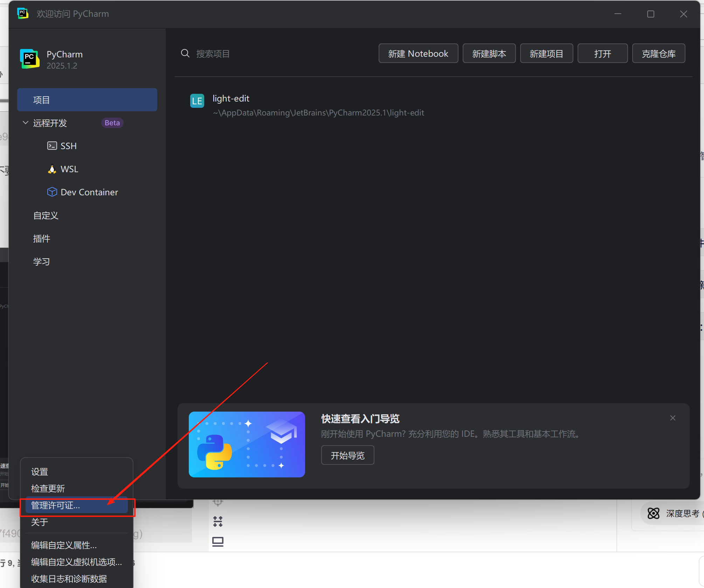Screen dimensions: 704x588
Task: Close the onboarding tour banner
Action: [x=672, y=418]
